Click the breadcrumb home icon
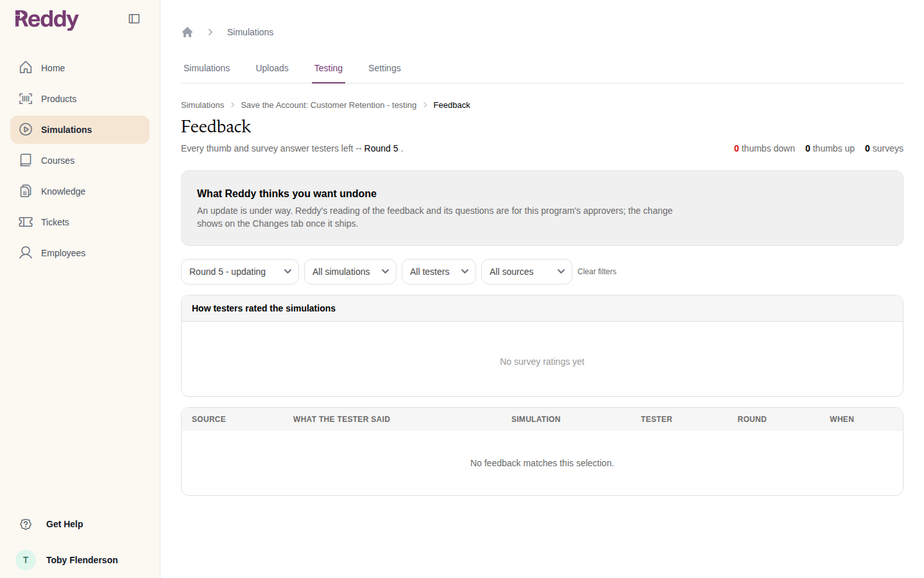The image size is (924, 578). (187, 32)
